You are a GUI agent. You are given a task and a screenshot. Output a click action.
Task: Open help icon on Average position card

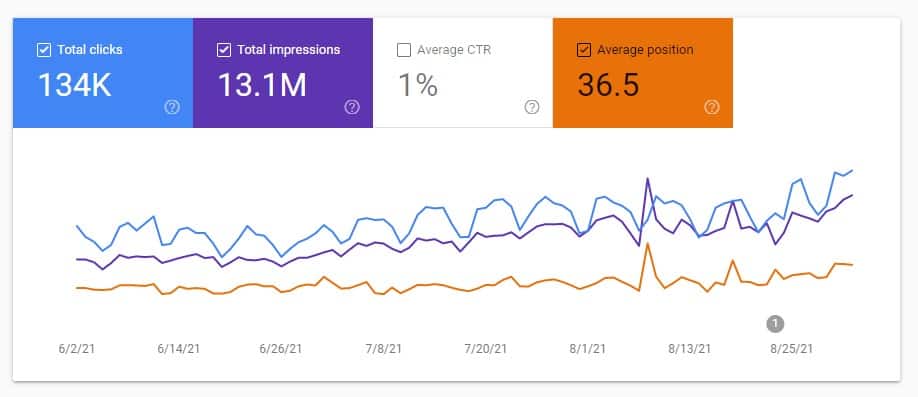pyautogui.click(x=711, y=107)
